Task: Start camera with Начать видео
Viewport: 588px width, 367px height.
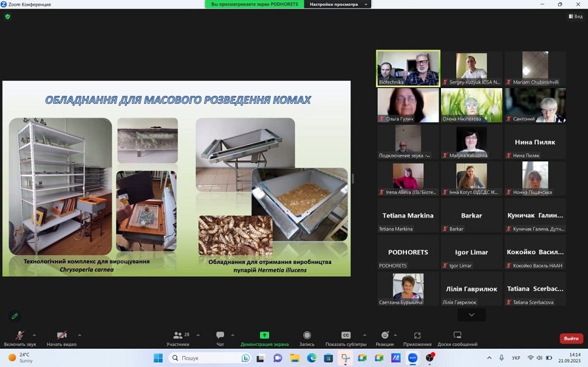Action: [61, 337]
